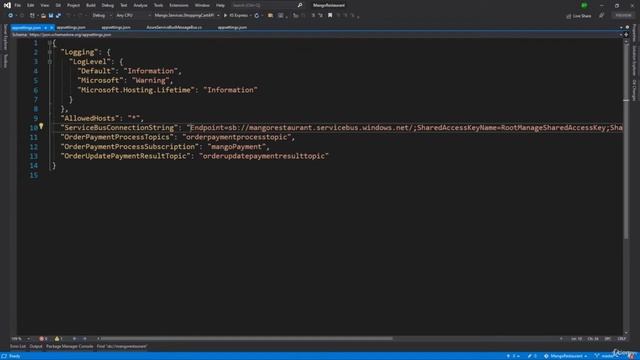Collapse the root JSON object at line 1
This screenshot has height=360, width=640.
(49, 43)
